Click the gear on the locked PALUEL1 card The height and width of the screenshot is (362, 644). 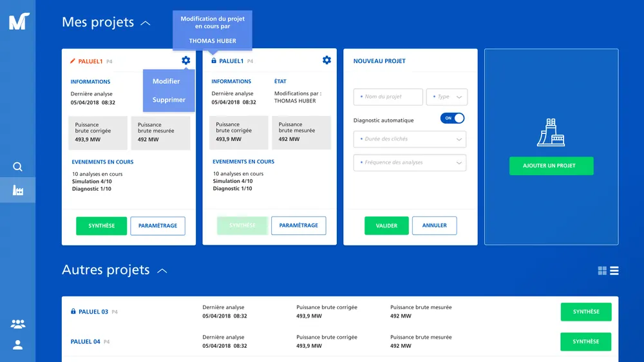coord(327,60)
